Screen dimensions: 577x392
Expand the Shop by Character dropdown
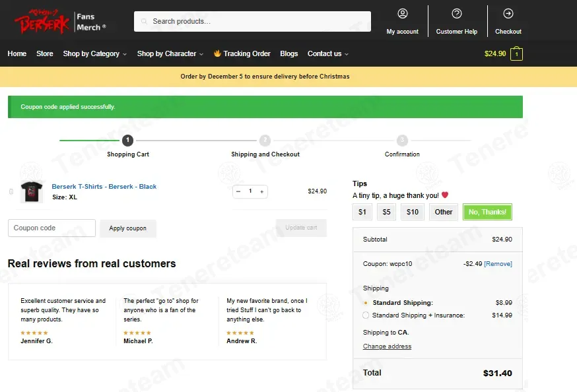click(170, 53)
